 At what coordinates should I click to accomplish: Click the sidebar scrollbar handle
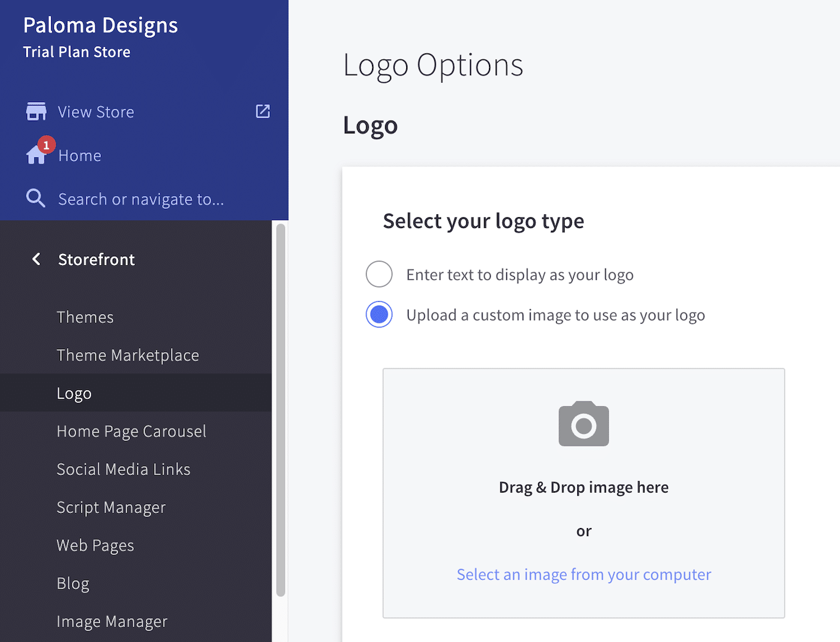point(280,408)
